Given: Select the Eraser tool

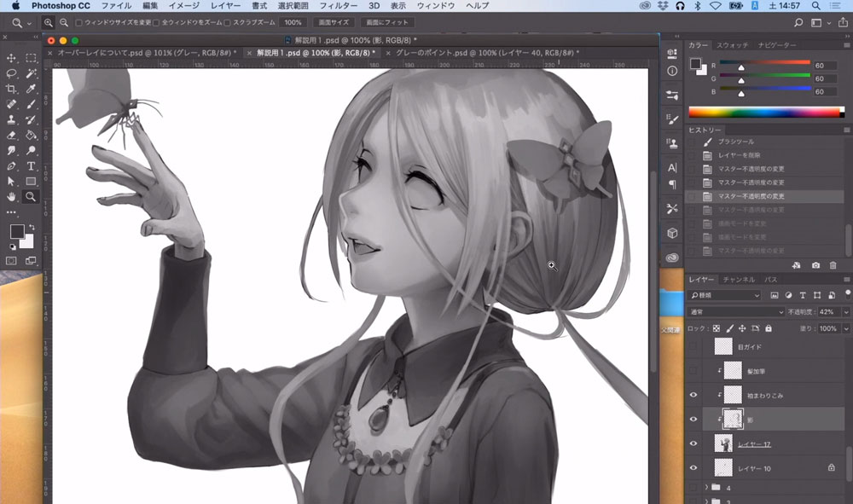Looking at the screenshot, I should click(x=12, y=135).
